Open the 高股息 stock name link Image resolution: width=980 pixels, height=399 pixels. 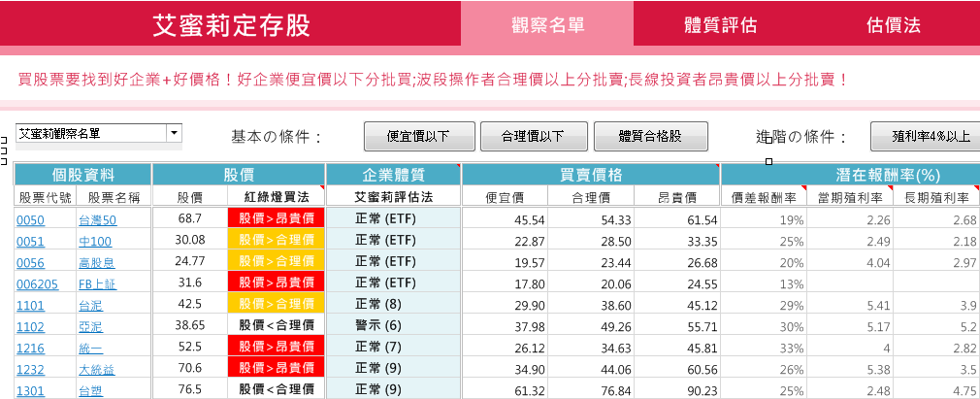(97, 263)
